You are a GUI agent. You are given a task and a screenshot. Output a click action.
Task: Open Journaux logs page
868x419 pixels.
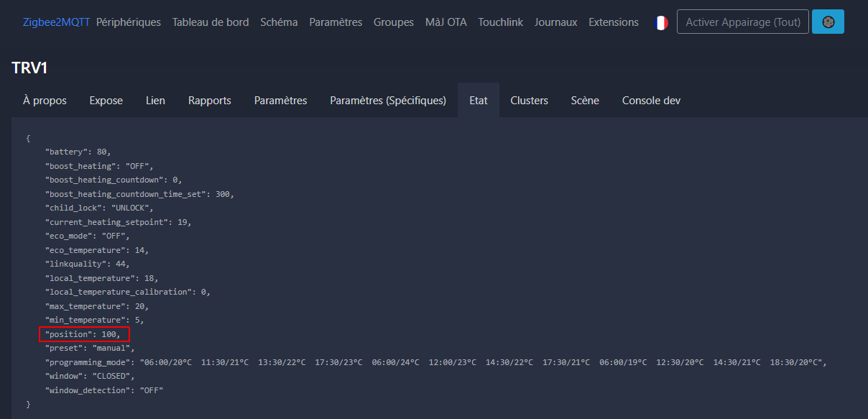[555, 22]
